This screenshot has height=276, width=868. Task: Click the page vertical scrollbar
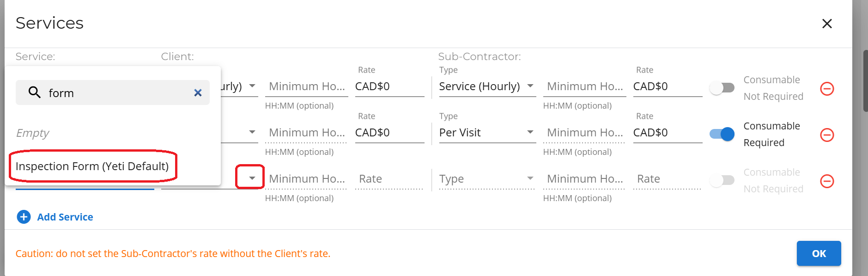[x=865, y=81]
